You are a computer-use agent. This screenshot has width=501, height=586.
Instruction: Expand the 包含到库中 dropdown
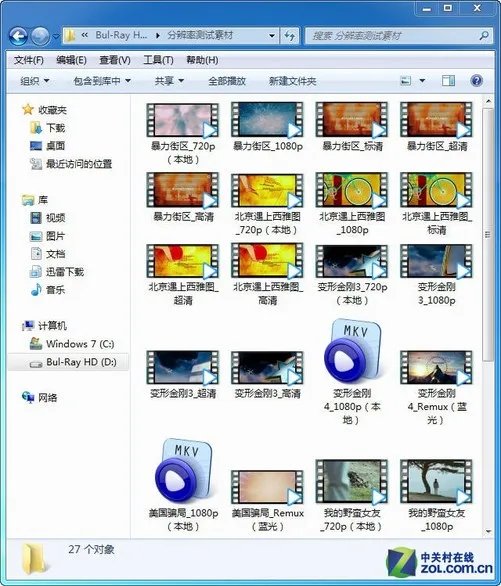click(x=102, y=81)
